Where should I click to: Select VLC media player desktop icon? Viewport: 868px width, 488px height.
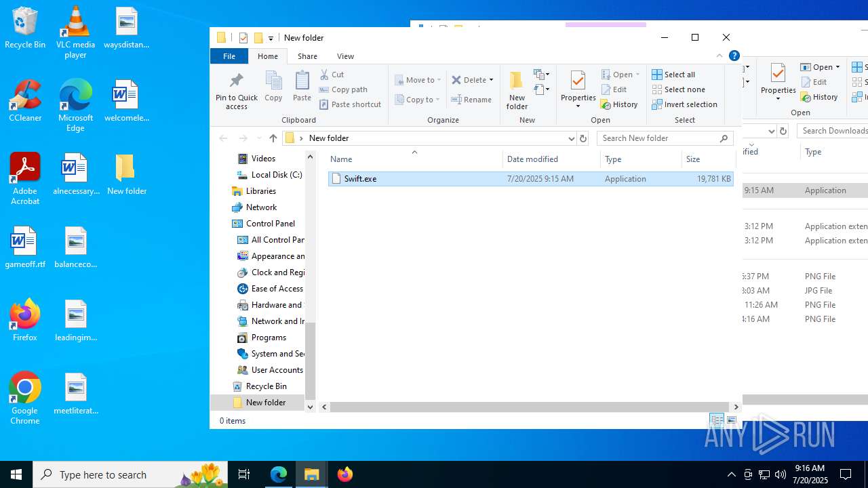coord(75,33)
